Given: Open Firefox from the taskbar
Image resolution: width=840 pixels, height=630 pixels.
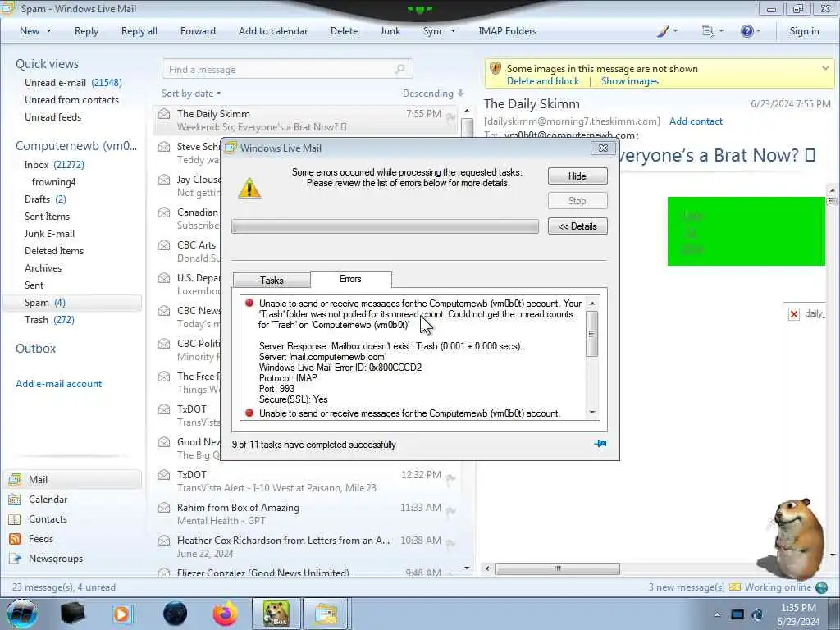Looking at the screenshot, I should [x=225, y=614].
